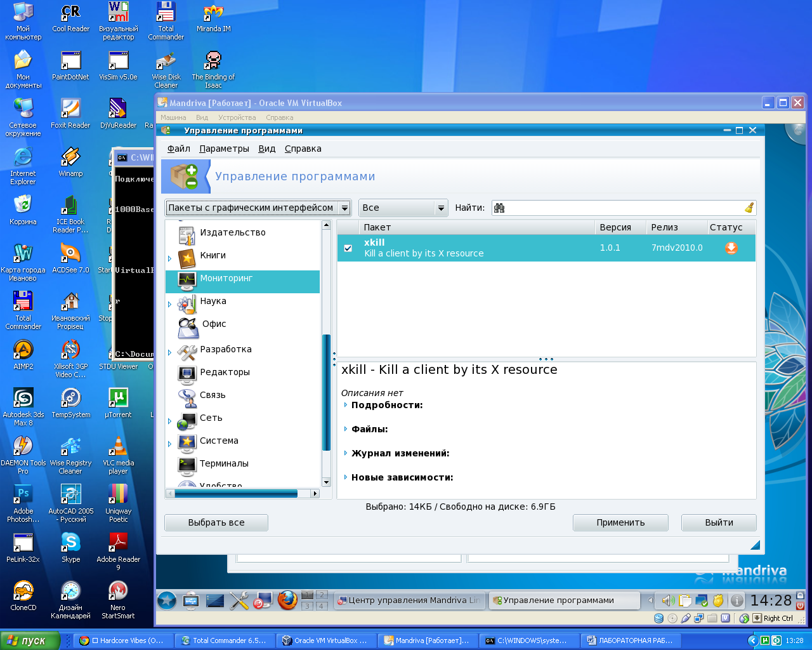Open Miranda IM desktop icon

pyautogui.click(x=214, y=18)
